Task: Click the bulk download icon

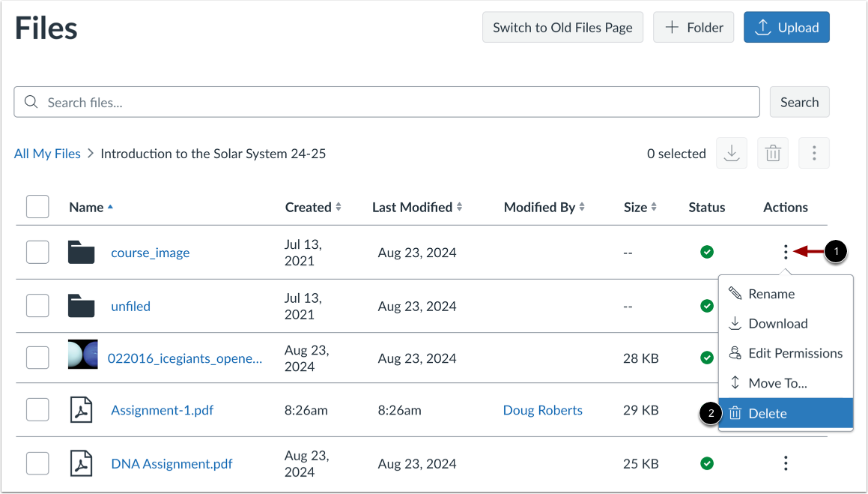Action: pos(732,154)
